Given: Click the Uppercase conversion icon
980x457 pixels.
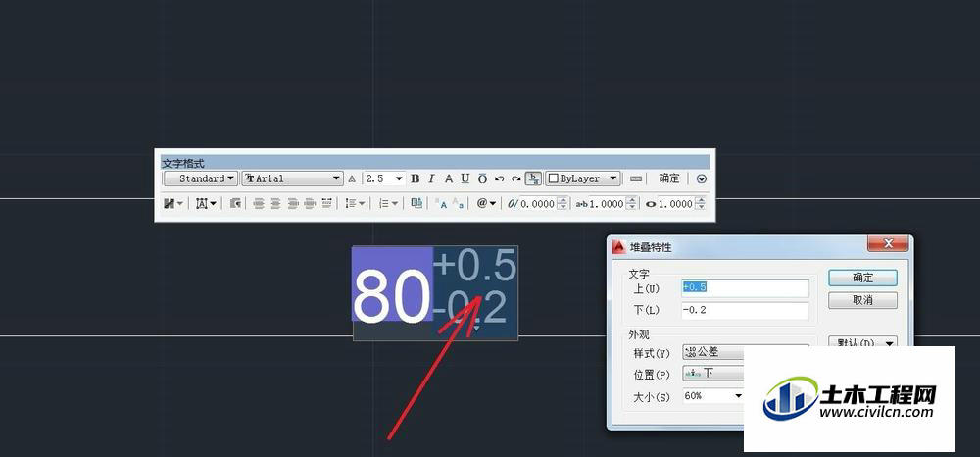Looking at the screenshot, I should (441, 204).
